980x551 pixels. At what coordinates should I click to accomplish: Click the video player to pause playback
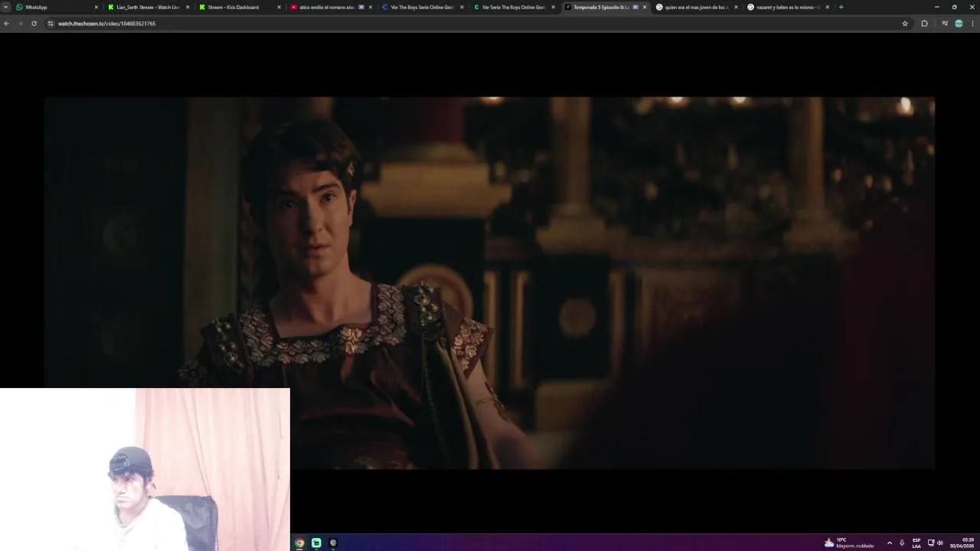[x=489, y=282]
